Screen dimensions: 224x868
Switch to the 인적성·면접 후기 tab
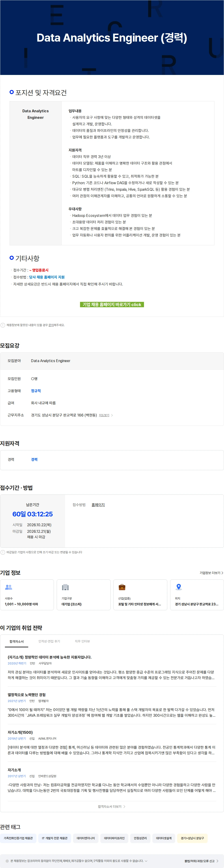49,642
